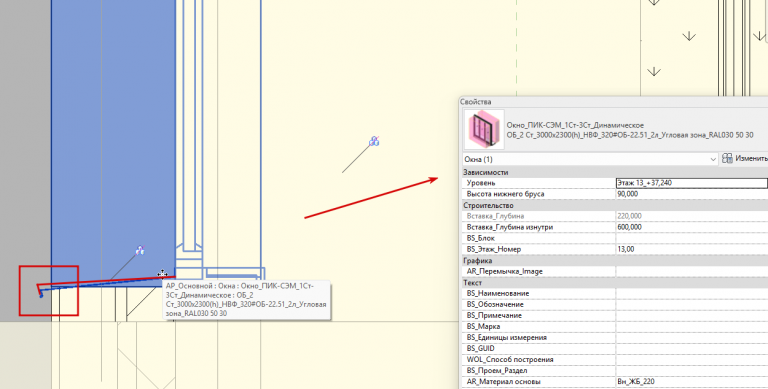Select the BS_Этаж_Номер parameter label
The image size is (768, 389).
pyautogui.click(x=494, y=249)
